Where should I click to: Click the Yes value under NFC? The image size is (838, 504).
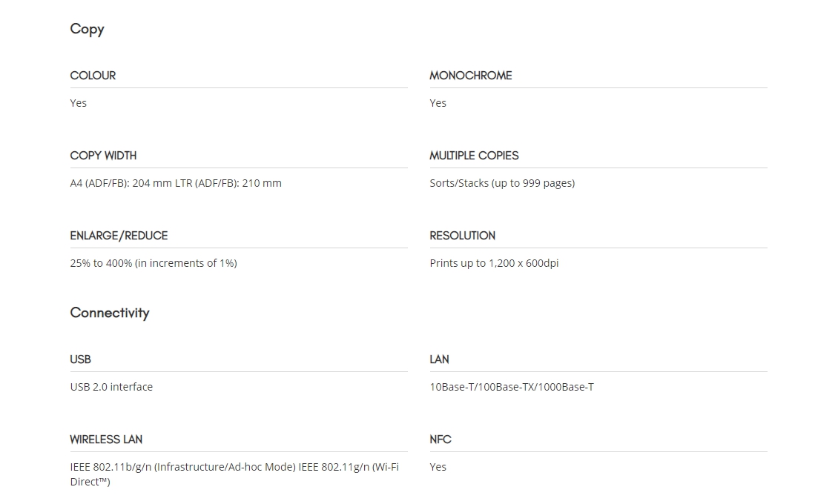[438, 467]
